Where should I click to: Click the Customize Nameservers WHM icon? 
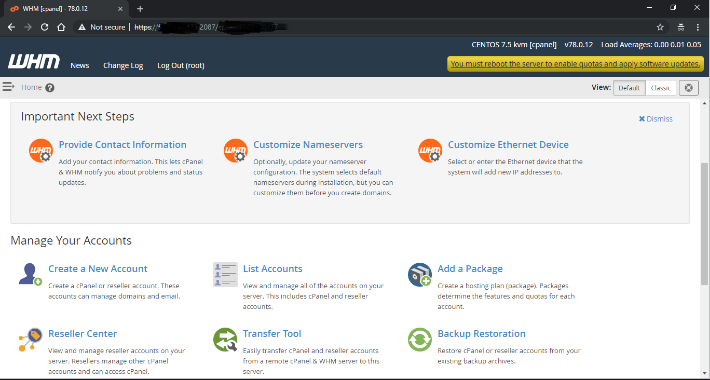click(235, 151)
